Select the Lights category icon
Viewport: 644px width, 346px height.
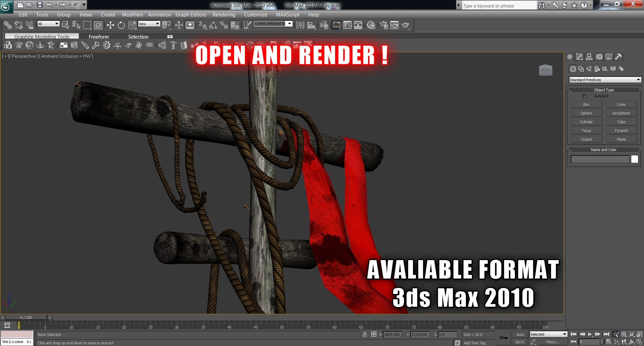[589, 69]
